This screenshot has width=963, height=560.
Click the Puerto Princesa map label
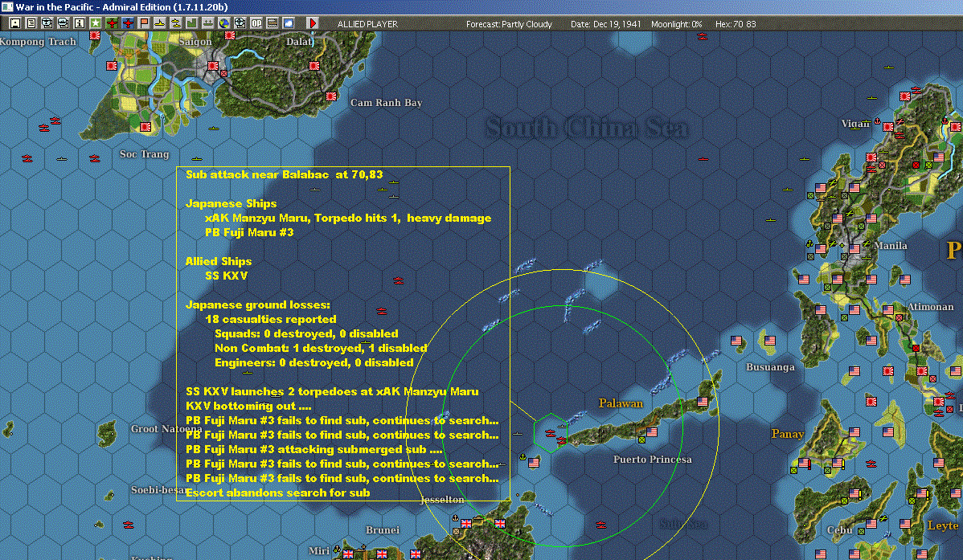point(652,460)
